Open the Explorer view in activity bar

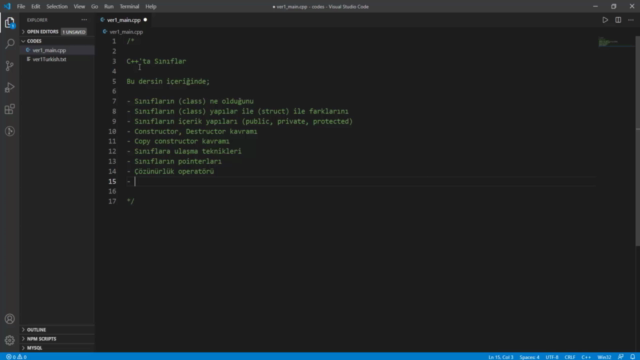click(10, 22)
